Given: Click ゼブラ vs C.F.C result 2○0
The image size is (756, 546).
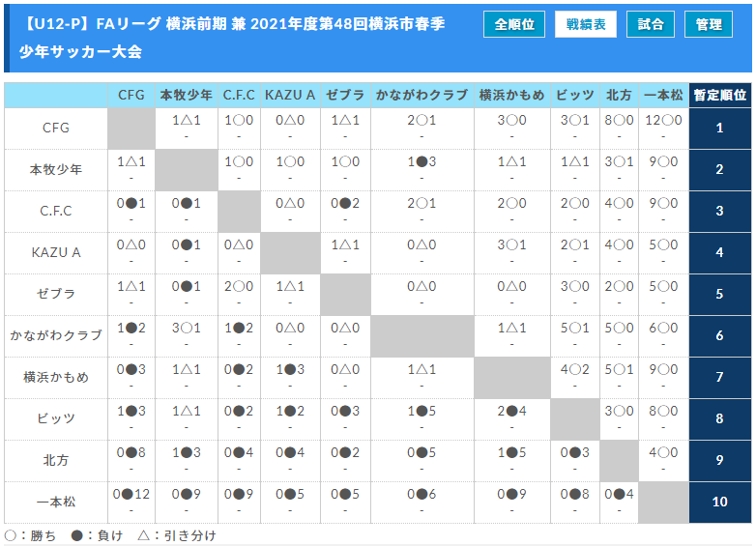Looking at the screenshot, I should point(239,286).
